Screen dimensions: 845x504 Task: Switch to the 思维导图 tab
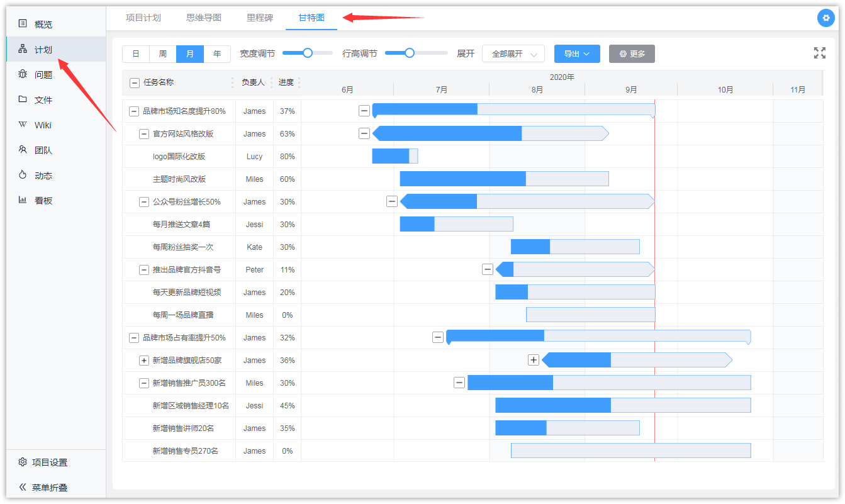click(x=204, y=18)
